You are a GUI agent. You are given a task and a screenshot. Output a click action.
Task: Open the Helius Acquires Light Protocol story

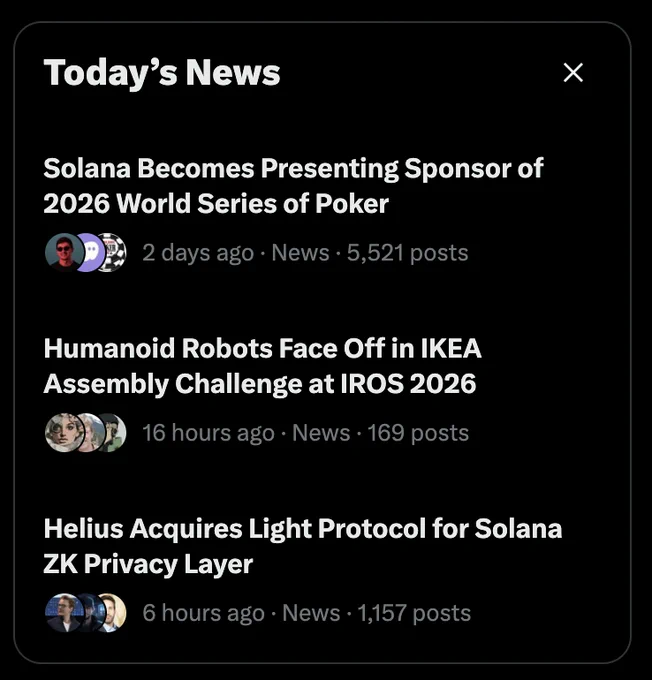[x=303, y=546]
